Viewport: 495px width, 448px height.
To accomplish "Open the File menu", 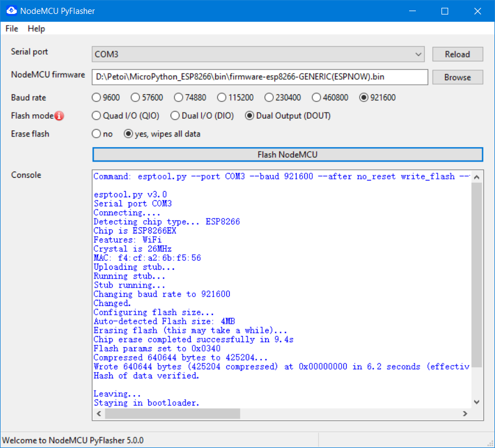I will 12,28.
